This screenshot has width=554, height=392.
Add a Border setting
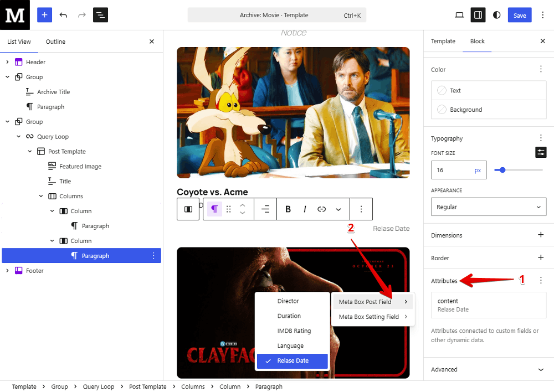[x=541, y=257]
